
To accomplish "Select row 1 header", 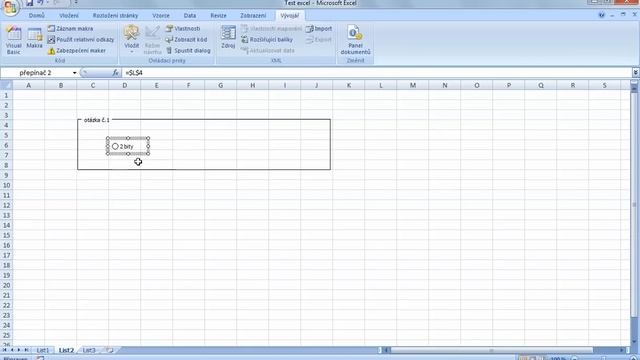I will pyautogui.click(x=6, y=95).
